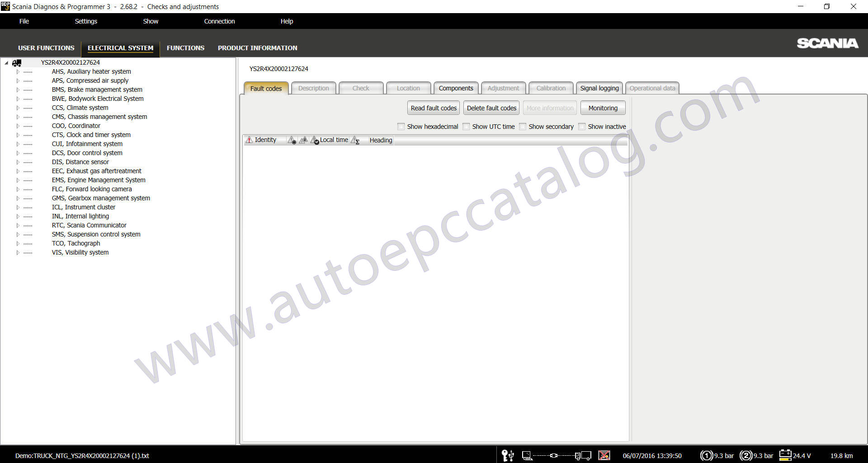868x463 pixels.
Task: Click the battery voltage icon
Action: click(785, 455)
